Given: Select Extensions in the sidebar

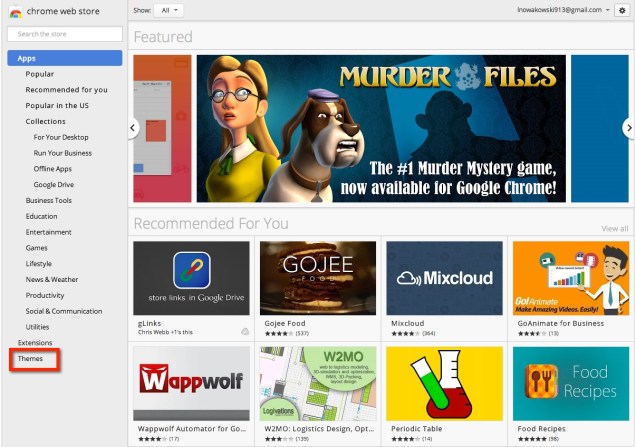Looking at the screenshot, I should pyautogui.click(x=35, y=343).
